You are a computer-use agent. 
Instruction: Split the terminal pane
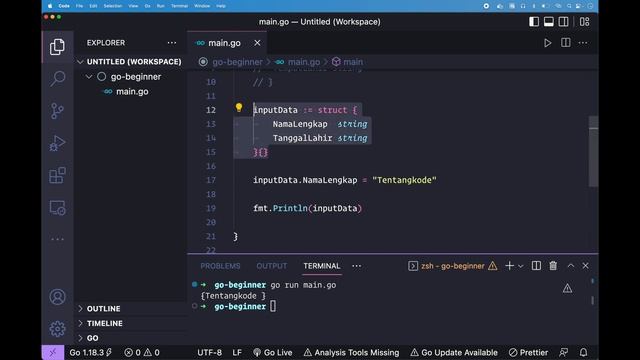point(536,266)
